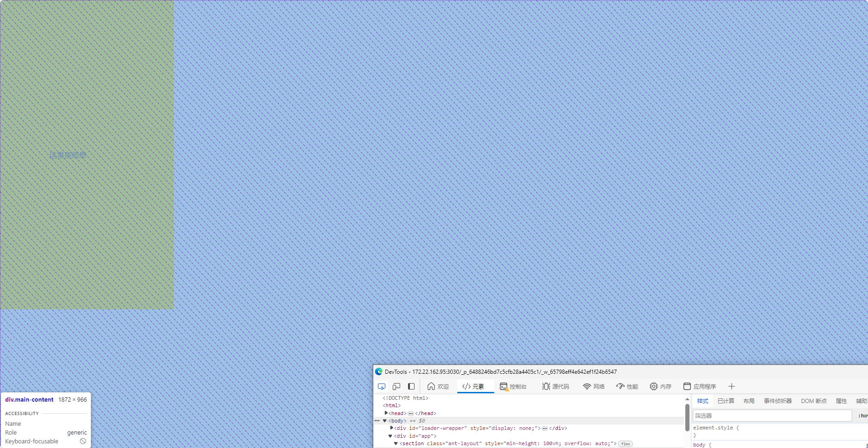Open the three-dot actions beside body node
Image resolution: width=868 pixels, height=448 pixels.
point(377,421)
